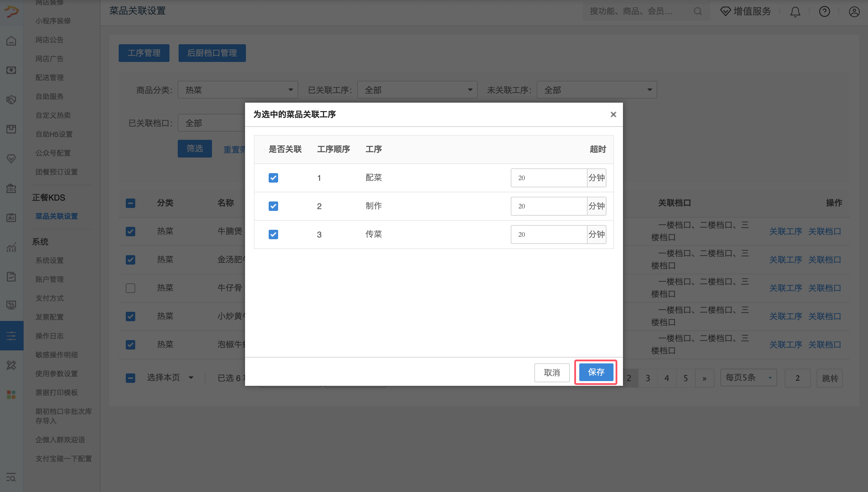The width and height of the screenshot is (868, 492).
Task: Uncheck the 传菜 process checkbox
Action: (273, 234)
